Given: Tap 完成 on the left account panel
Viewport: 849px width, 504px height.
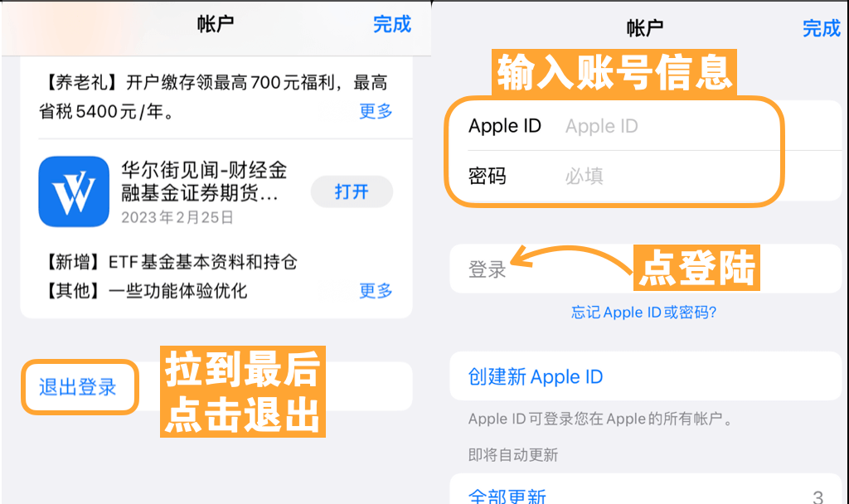Looking at the screenshot, I should 392,24.
